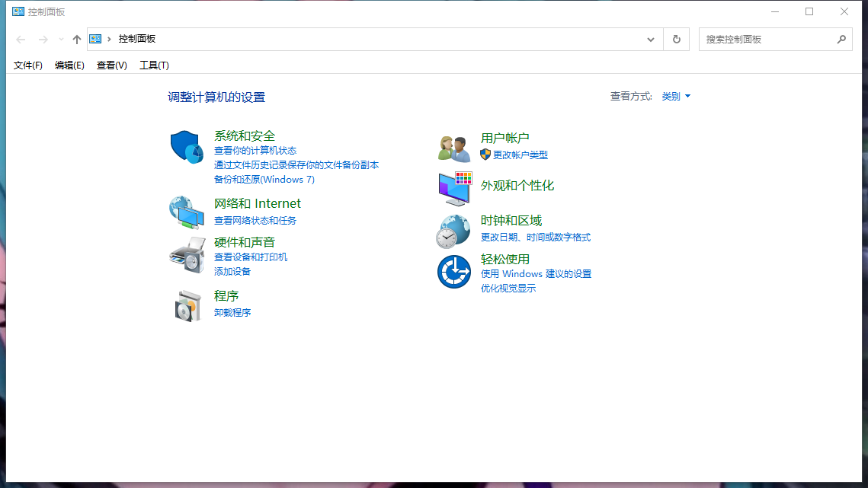This screenshot has height=488, width=868.
Task: Click the Control Panel icon in address bar
Action: [x=95, y=38]
